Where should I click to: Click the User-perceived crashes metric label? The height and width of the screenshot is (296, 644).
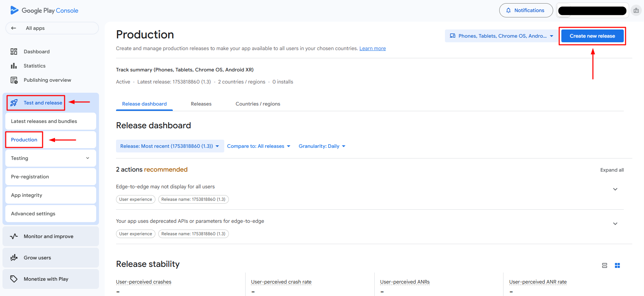pyautogui.click(x=144, y=282)
